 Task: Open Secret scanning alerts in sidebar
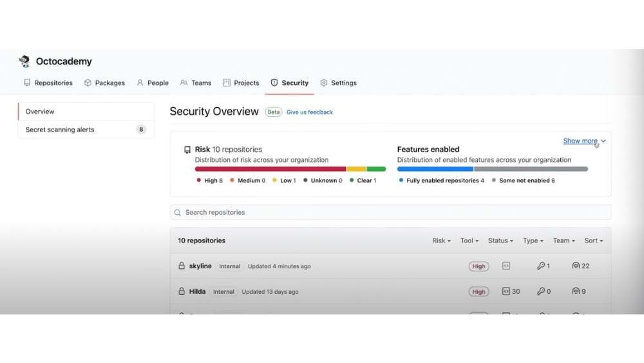pos(86,130)
